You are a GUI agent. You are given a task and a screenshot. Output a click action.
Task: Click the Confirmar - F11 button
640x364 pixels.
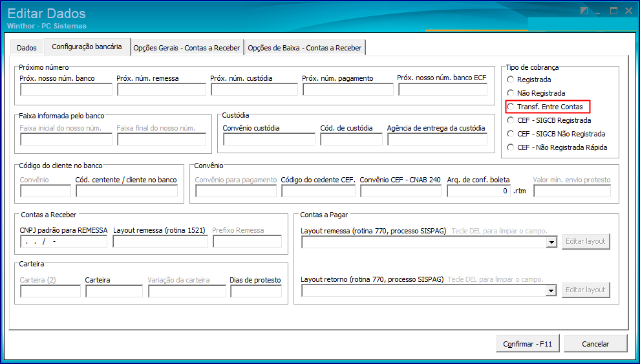tap(528, 343)
